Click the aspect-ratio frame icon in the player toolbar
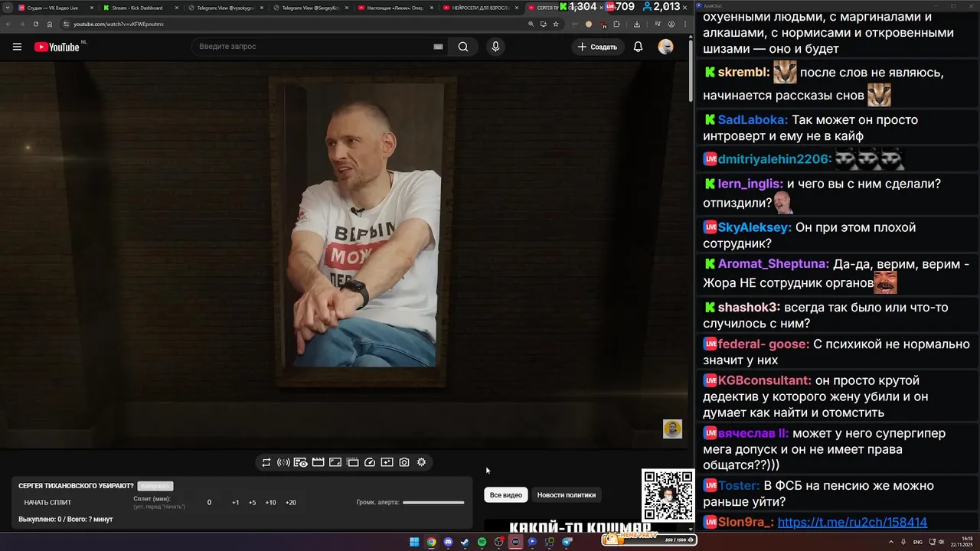Screen dimensions: 980x551 pos(335,462)
